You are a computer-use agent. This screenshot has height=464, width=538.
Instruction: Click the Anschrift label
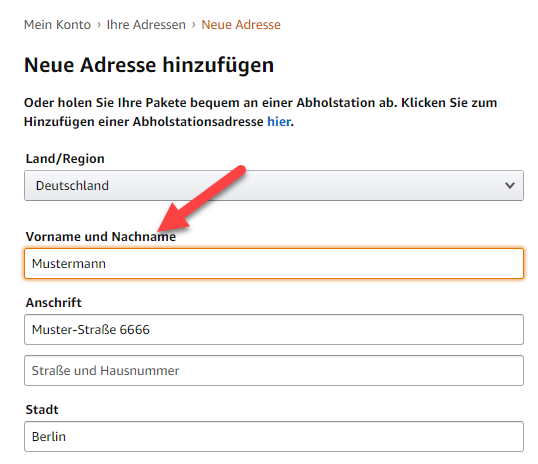pos(54,303)
